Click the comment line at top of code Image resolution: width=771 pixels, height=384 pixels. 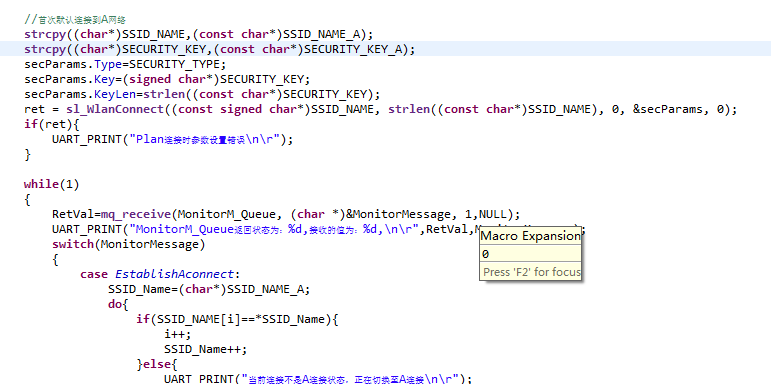[x=75, y=20]
